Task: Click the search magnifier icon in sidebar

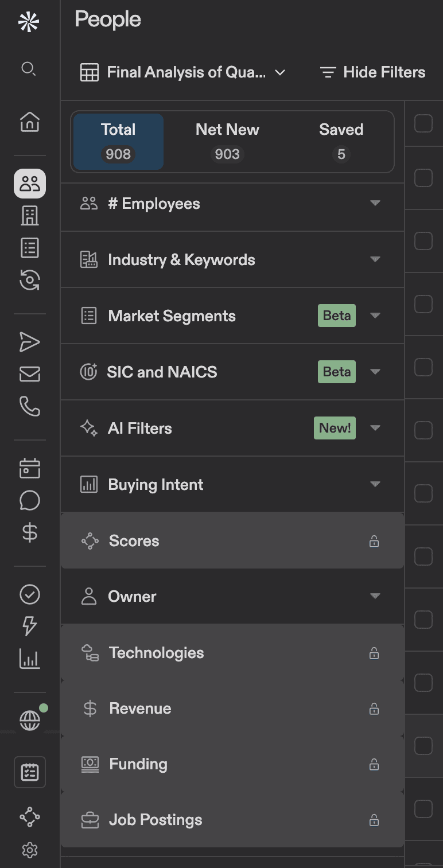Action: click(x=29, y=69)
